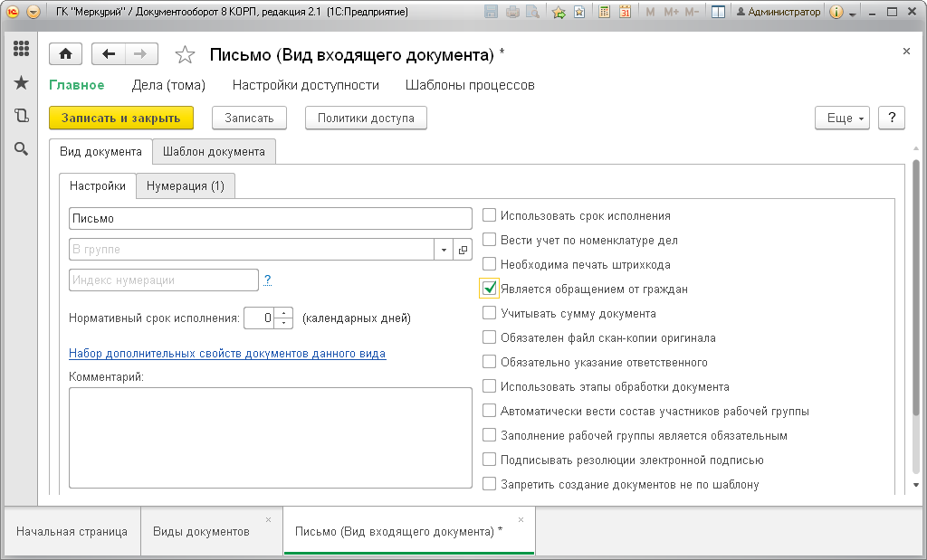Open the Еще dropdown menu
The height and width of the screenshot is (560, 927).
point(843,119)
